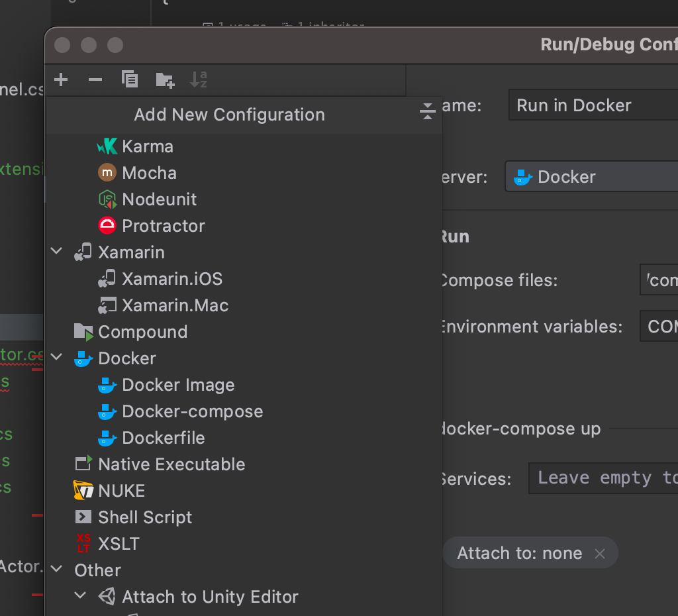The height and width of the screenshot is (616, 678).
Task: Click the window's gray minimize button
Action: pyautogui.click(x=89, y=45)
